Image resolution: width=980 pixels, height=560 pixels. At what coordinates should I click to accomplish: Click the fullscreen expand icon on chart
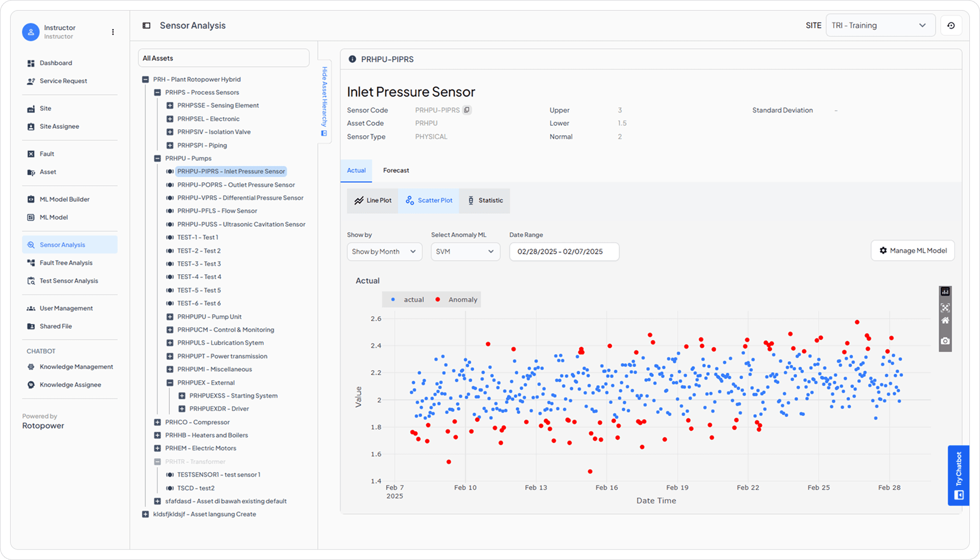pyautogui.click(x=945, y=308)
